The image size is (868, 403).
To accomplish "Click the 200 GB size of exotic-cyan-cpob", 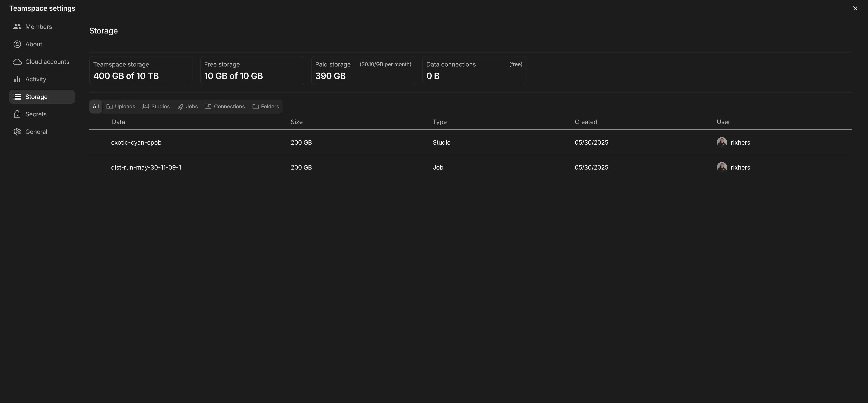I will click(x=301, y=143).
